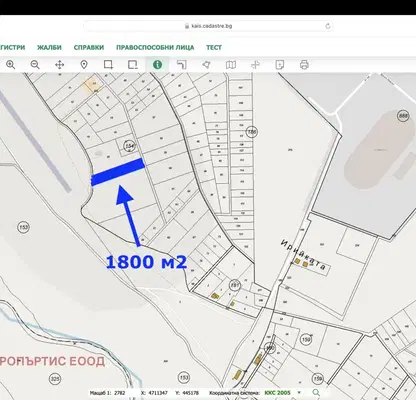
Task: Search coordinates with bottom magnifier icon
Action: point(316,393)
